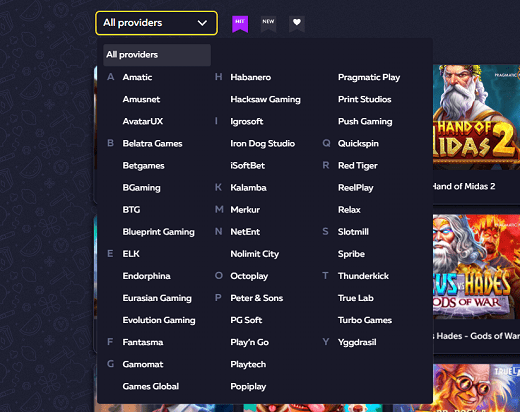
Task: Select Spribe provider
Action: [x=351, y=254]
